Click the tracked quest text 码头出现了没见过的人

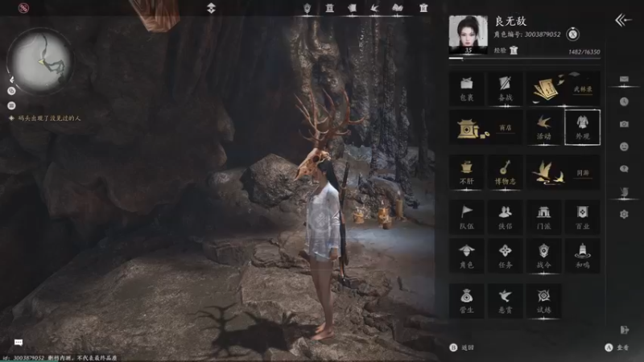[x=49, y=118]
